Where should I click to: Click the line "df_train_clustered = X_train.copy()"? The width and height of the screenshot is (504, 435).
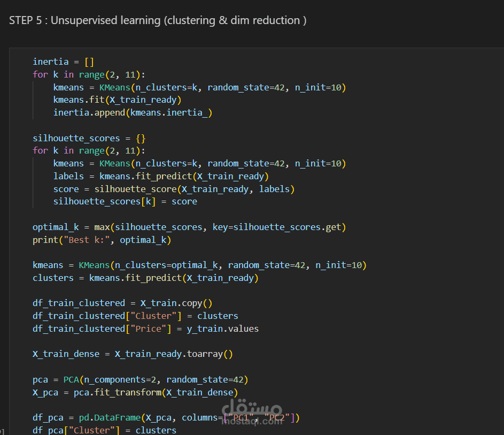[122, 303]
